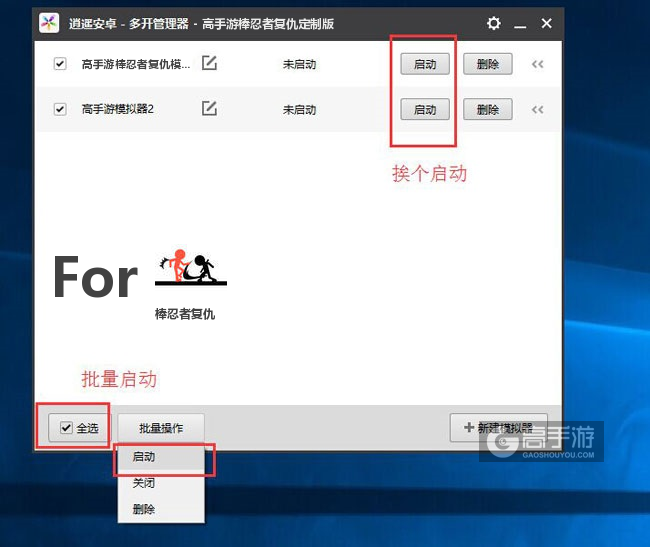Delete the 高手游棒忍者复仇模... emulator

tap(488, 64)
